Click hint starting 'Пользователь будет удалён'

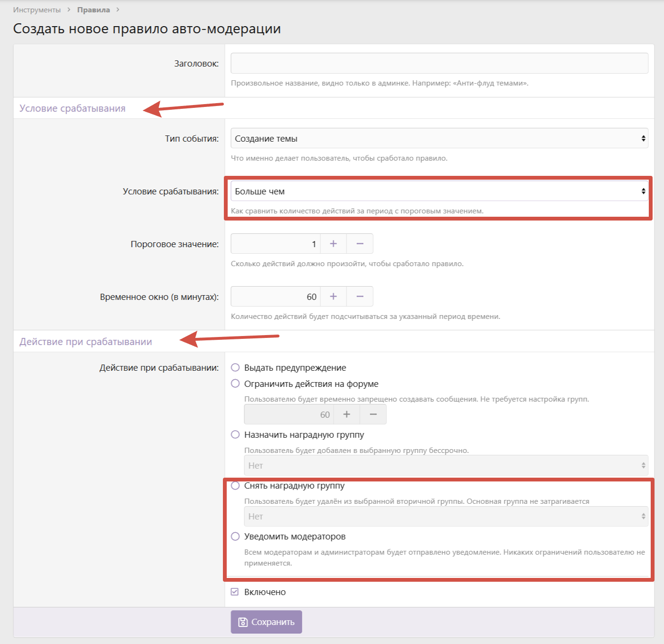coord(417,501)
